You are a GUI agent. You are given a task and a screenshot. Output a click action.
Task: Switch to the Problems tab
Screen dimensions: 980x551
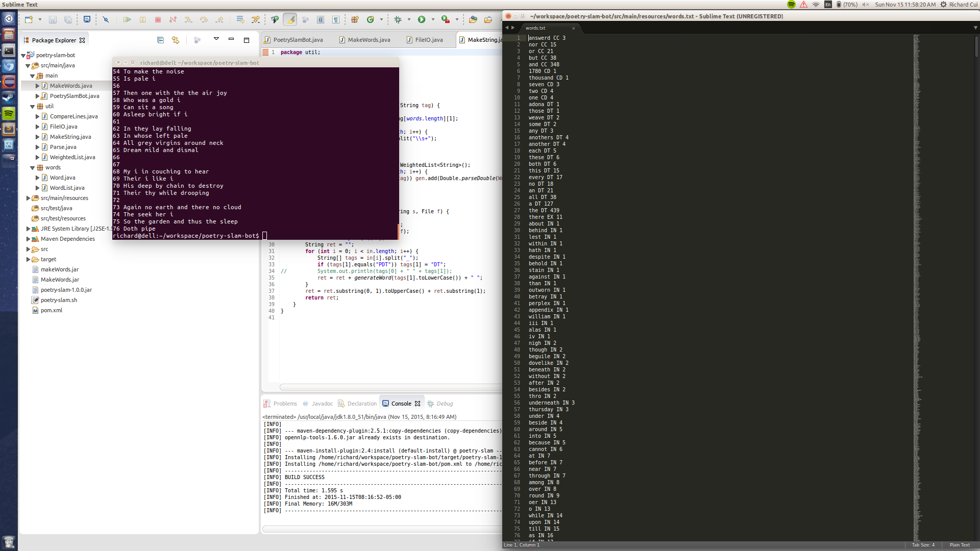click(x=284, y=404)
